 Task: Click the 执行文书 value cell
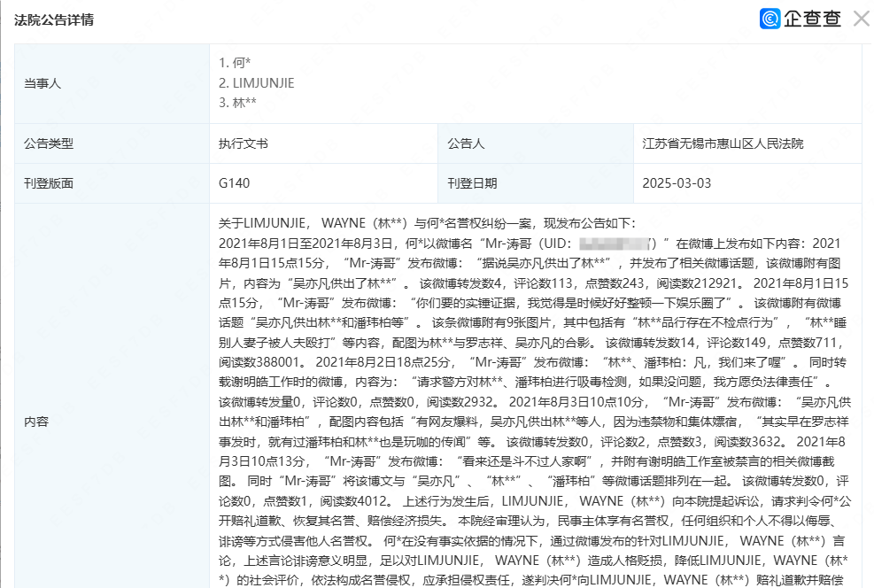324,143
